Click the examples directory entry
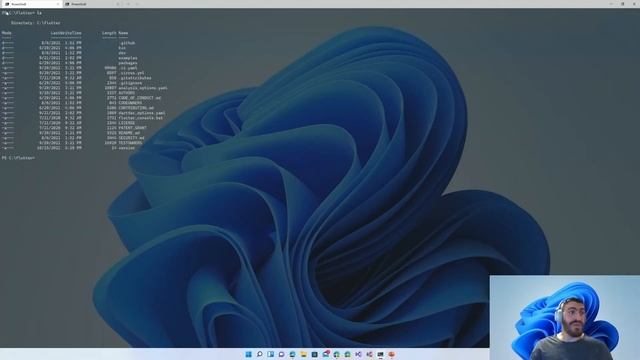This screenshot has height=360, width=640. pyautogui.click(x=128, y=58)
